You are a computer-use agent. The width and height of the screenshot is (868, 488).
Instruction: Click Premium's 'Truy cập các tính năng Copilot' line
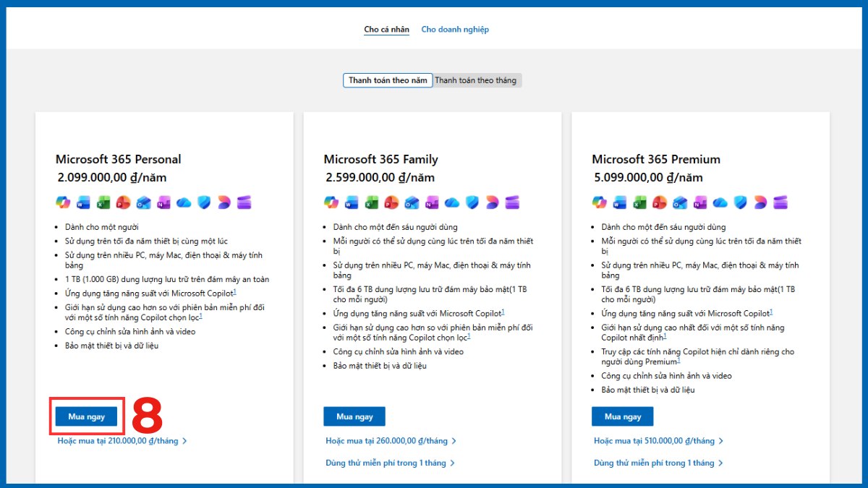pyautogui.click(x=698, y=356)
